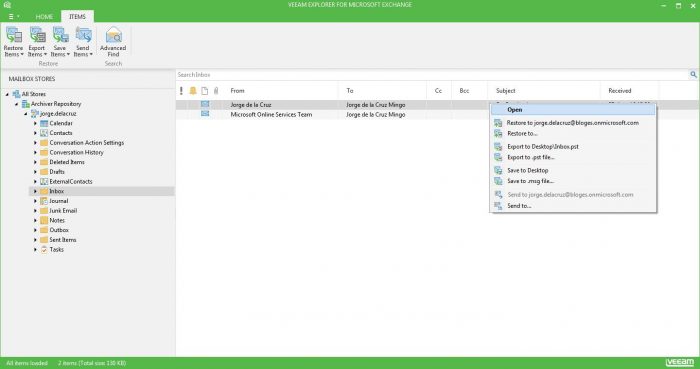Switch to the HOME tab
This screenshot has height=369, width=700.
tap(44, 17)
